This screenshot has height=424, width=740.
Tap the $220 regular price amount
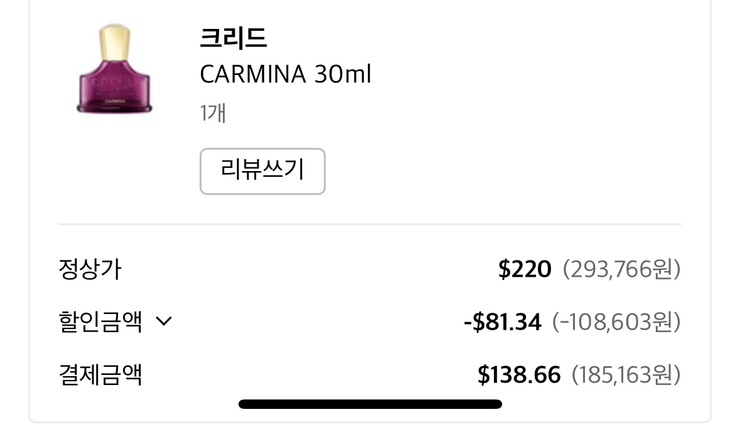coord(524,269)
